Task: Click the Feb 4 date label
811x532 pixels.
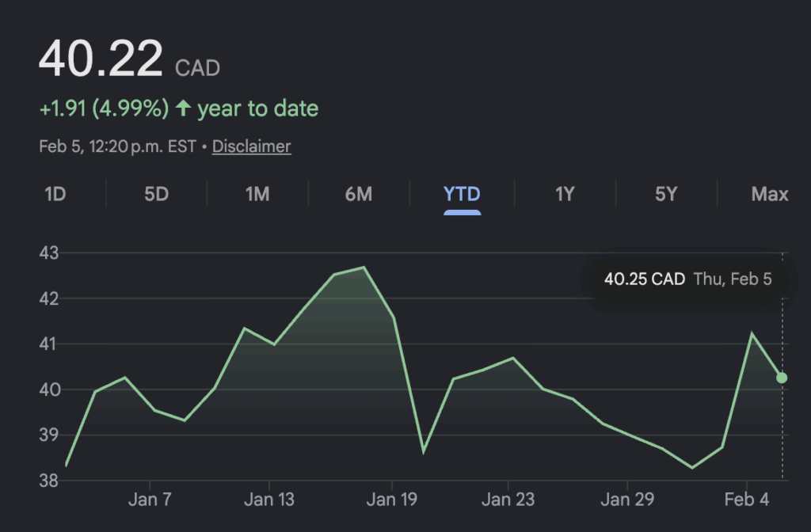Action: pos(746,500)
